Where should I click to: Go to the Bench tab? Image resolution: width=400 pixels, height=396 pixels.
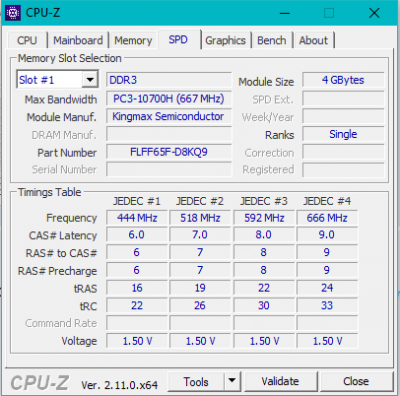[272, 40]
